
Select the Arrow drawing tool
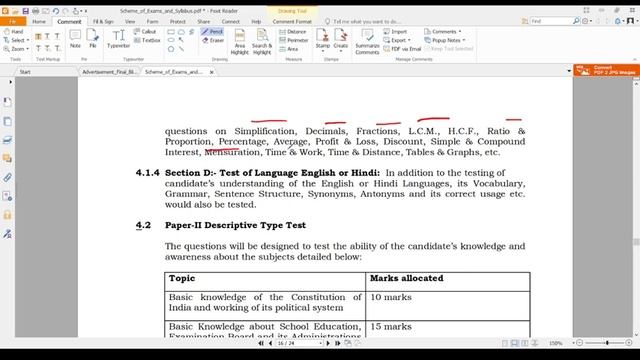pyautogui.click(x=181, y=40)
